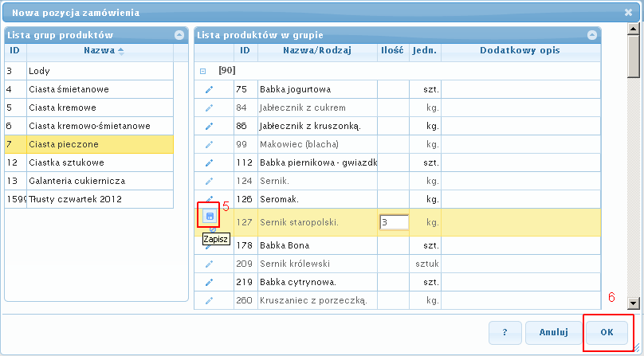Viewport: 644px width, 356px height.
Task: Click the sztuk unit cell for Sernik królewski
Action: click(x=425, y=264)
